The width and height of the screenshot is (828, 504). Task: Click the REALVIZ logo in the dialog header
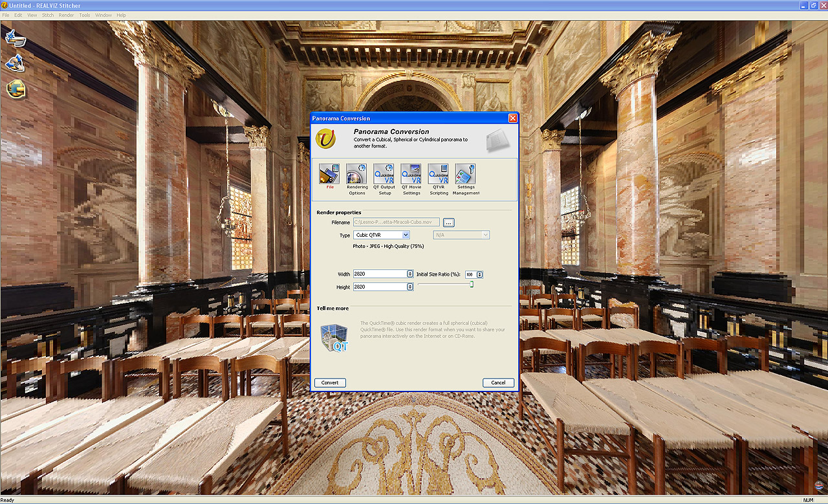click(325, 138)
